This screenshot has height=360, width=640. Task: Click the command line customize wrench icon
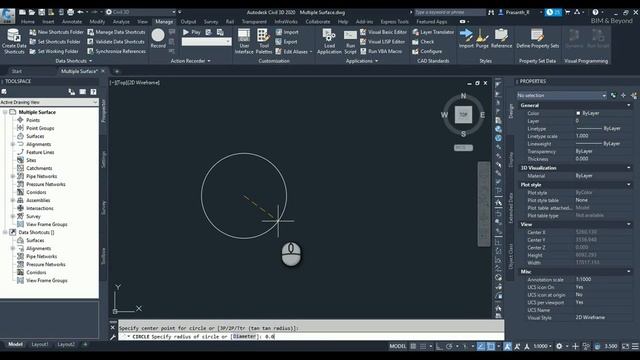(113, 337)
